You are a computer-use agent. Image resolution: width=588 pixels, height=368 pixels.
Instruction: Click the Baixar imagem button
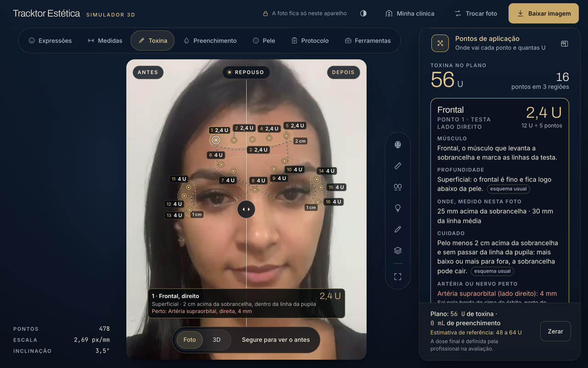pos(543,13)
